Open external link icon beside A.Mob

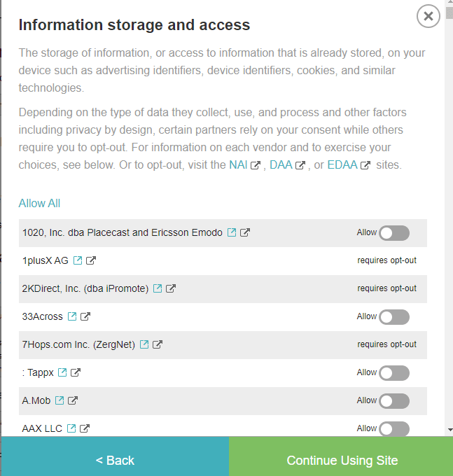point(73,400)
